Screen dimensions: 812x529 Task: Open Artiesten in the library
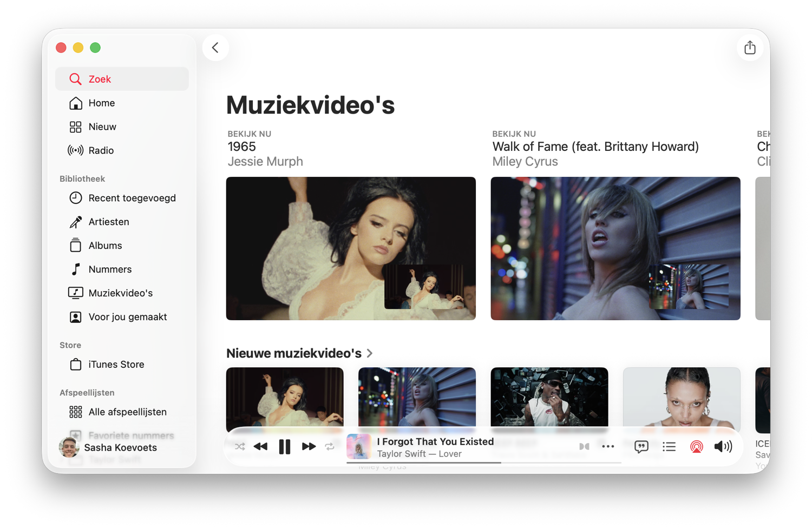click(122, 222)
